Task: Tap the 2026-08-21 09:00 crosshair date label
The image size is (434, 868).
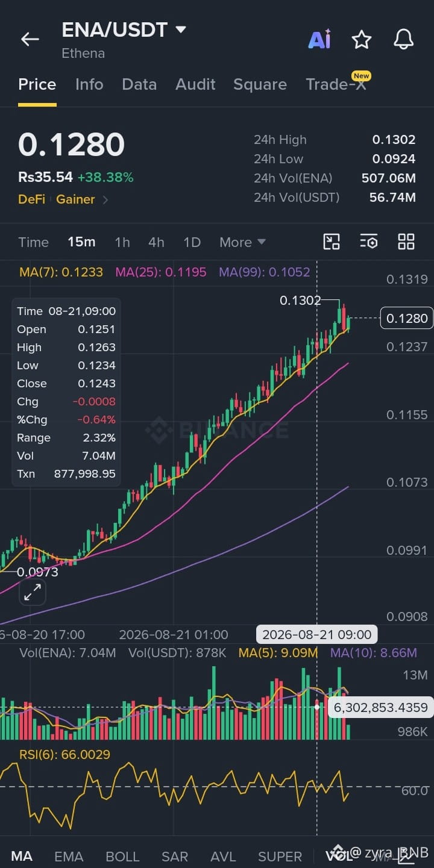Action: [x=317, y=635]
